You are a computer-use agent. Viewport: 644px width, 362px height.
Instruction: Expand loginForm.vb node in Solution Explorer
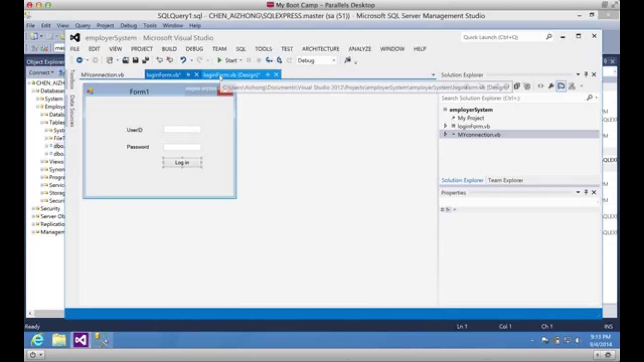pos(445,126)
